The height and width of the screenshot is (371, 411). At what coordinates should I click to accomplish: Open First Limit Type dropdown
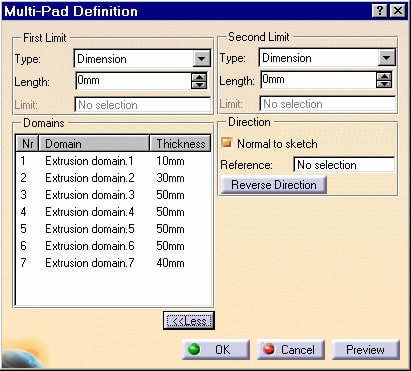[202, 59]
